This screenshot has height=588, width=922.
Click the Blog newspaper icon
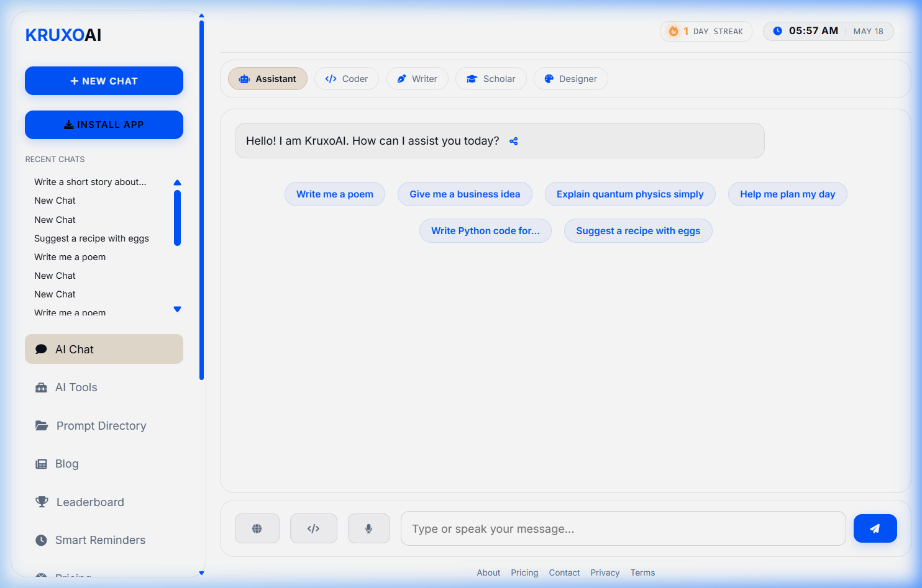(41, 464)
